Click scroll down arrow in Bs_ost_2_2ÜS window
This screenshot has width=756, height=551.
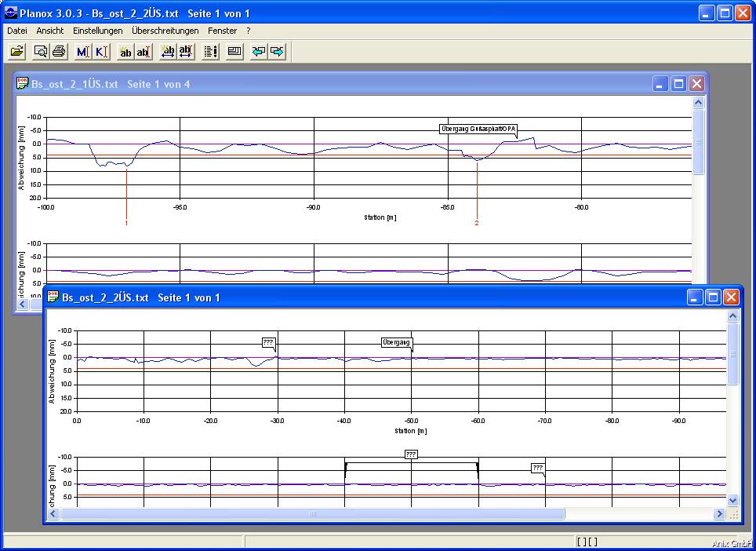[732, 500]
